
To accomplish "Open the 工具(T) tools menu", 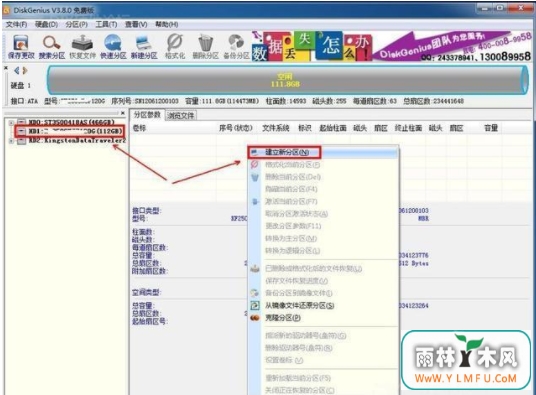I will 106,25.
